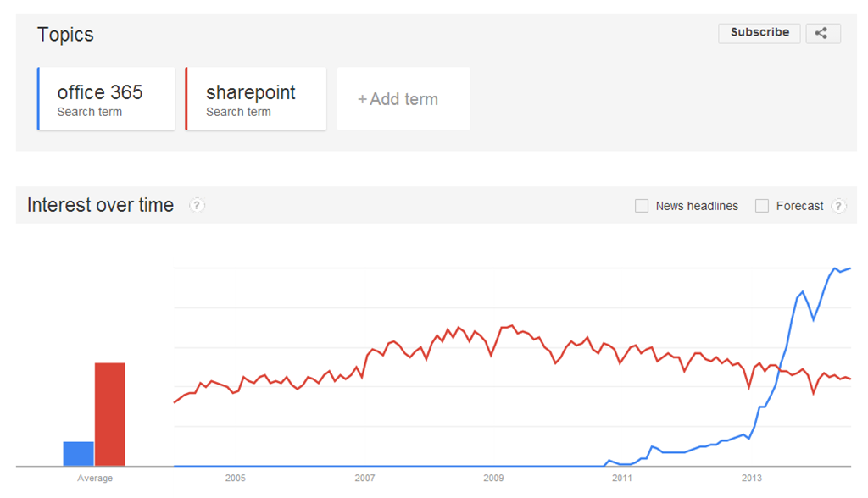
Task: Click the 2011 label on the time axis
Action: point(622,479)
